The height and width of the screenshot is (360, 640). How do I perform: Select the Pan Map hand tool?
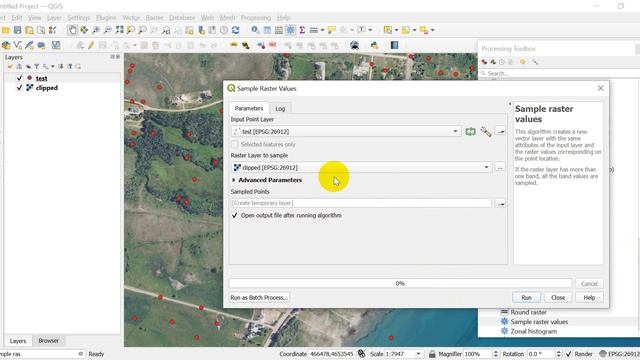click(72, 30)
